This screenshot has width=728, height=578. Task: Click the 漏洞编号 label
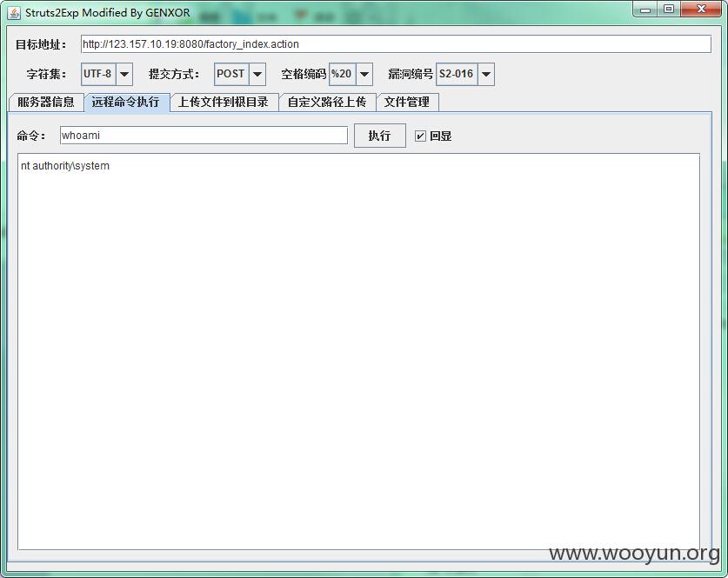click(x=411, y=74)
